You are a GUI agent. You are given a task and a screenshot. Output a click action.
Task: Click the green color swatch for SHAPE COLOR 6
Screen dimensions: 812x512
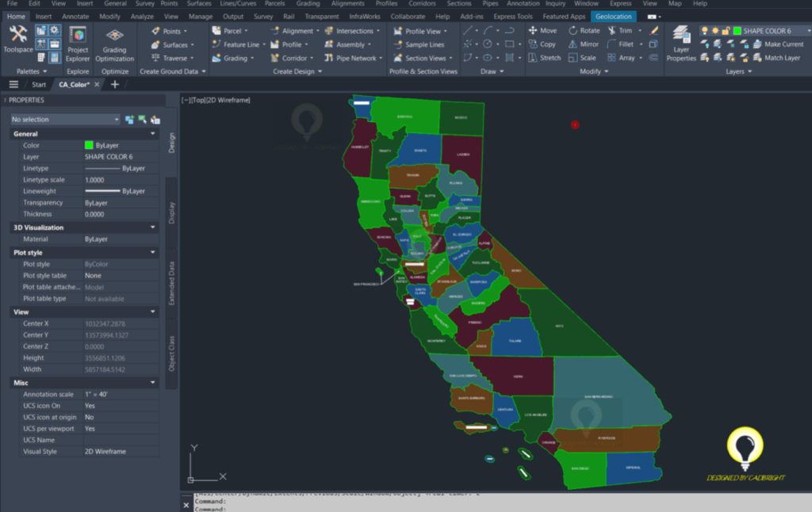click(737, 31)
